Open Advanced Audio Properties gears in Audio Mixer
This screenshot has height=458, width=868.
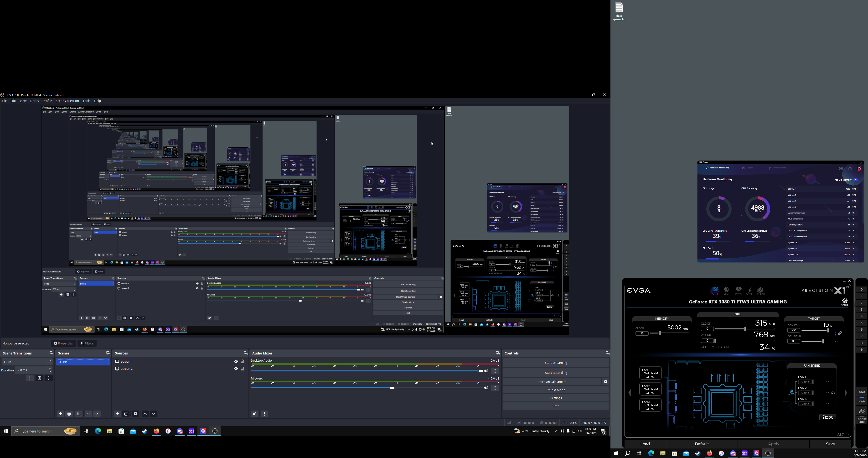tap(255, 414)
